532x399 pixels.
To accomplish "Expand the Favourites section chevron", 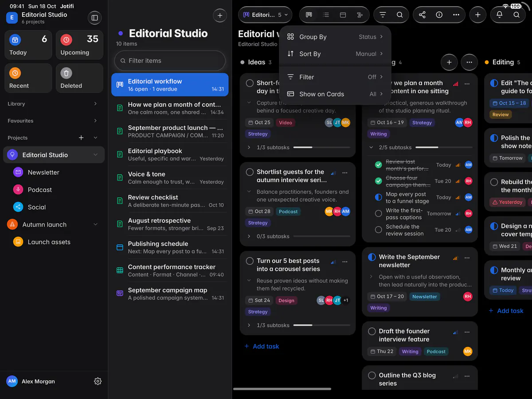I will 95,121.
